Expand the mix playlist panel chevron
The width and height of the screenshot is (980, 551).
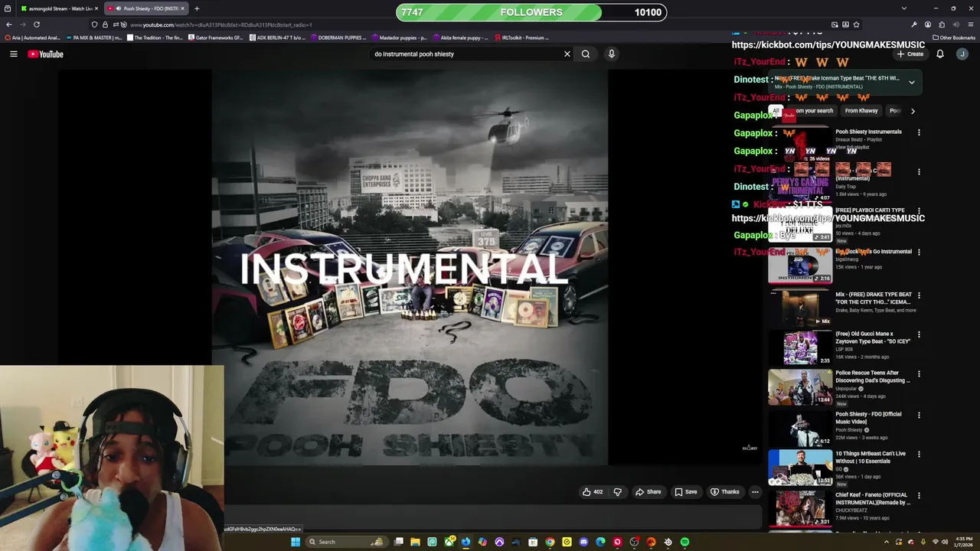[911, 82]
